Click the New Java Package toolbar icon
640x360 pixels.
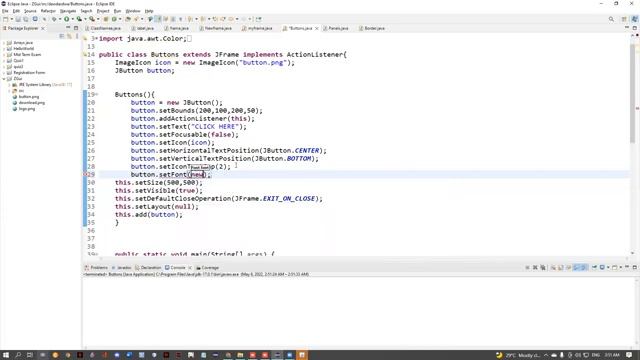click(106, 19)
